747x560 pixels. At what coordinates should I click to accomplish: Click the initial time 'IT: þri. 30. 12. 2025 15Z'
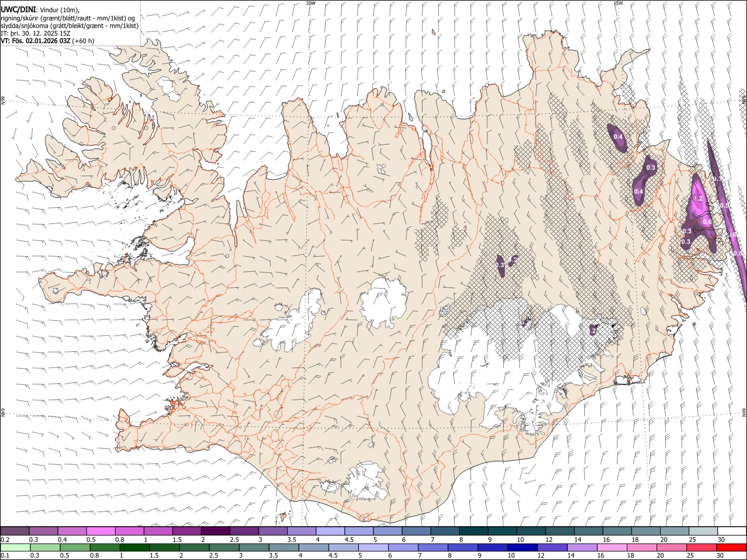click(x=36, y=33)
